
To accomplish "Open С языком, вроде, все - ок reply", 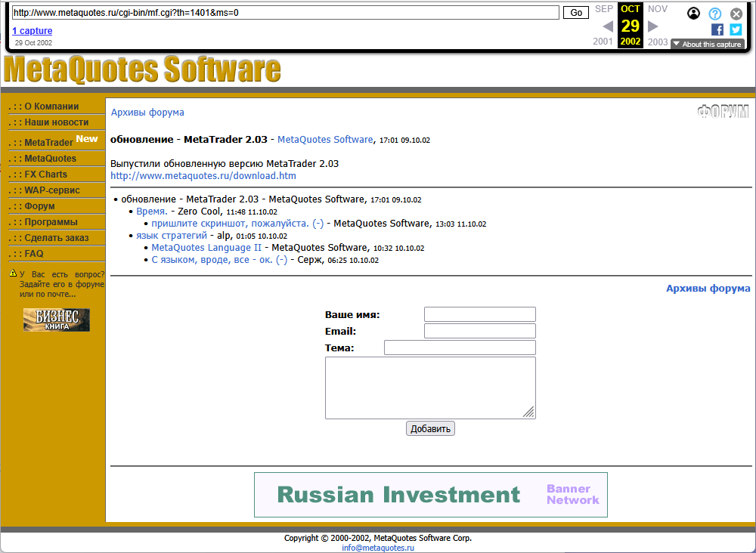I will pyautogui.click(x=219, y=260).
